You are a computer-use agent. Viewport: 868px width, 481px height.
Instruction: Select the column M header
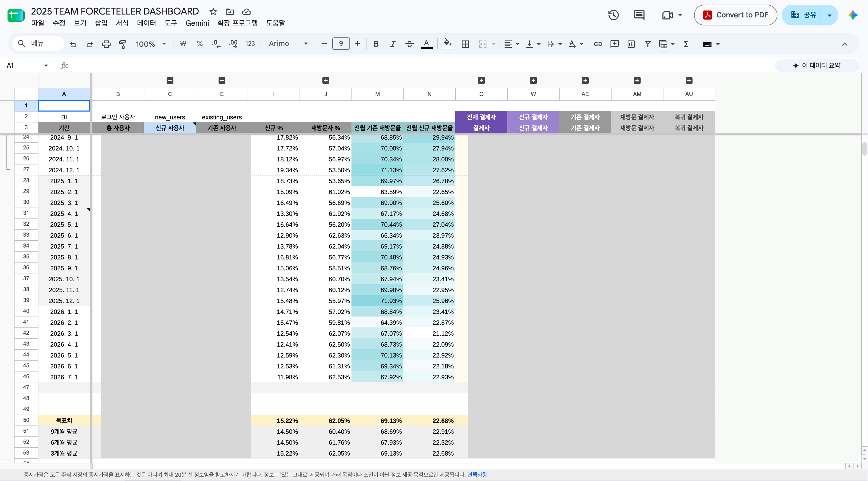[377, 94]
